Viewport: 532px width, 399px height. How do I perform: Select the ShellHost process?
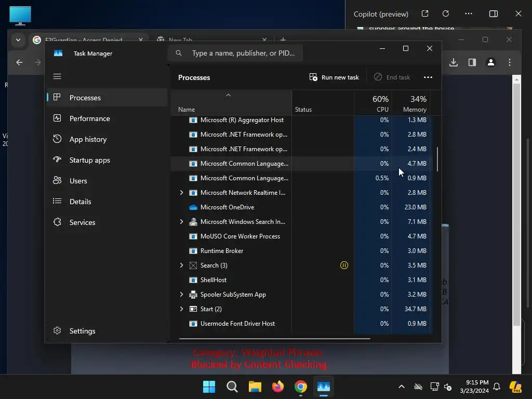tap(301, 280)
